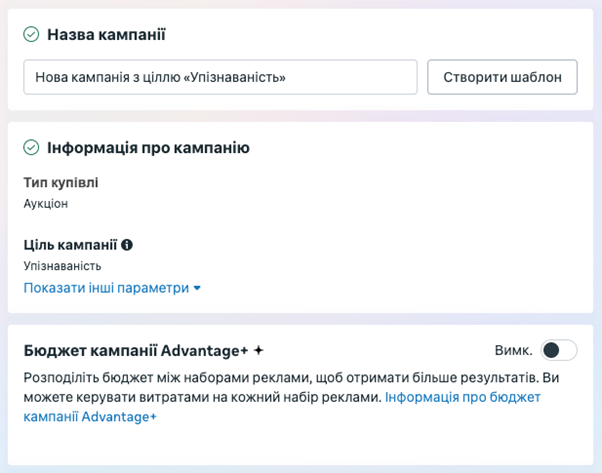This screenshot has height=473, width=602.
Task: Click the green checkmark beside Назва кампанії
Action: [x=31, y=35]
